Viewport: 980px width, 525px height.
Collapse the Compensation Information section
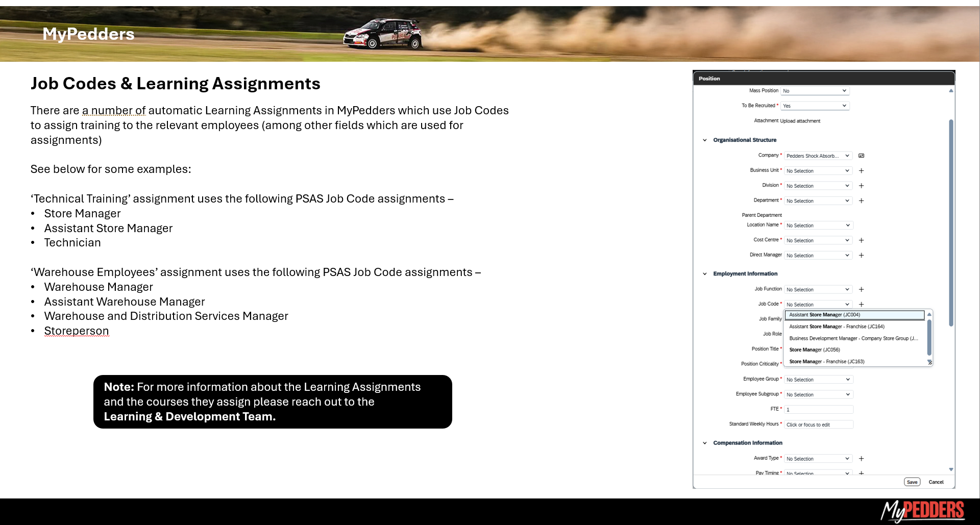tap(705, 443)
